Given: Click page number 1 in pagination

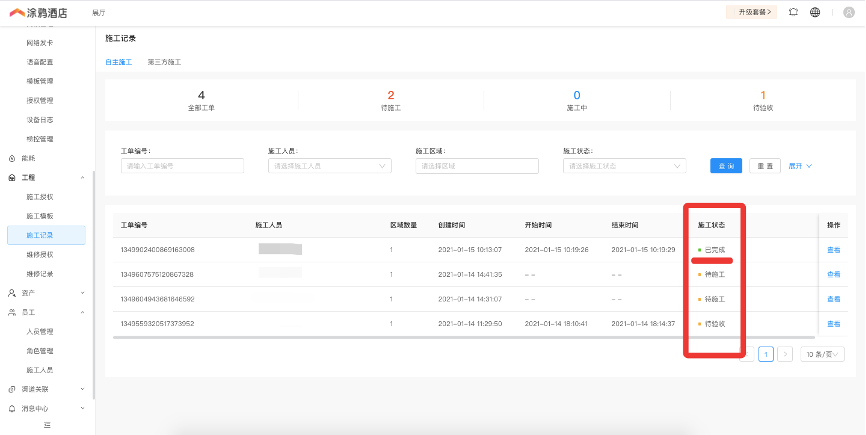Looking at the screenshot, I should (765, 354).
